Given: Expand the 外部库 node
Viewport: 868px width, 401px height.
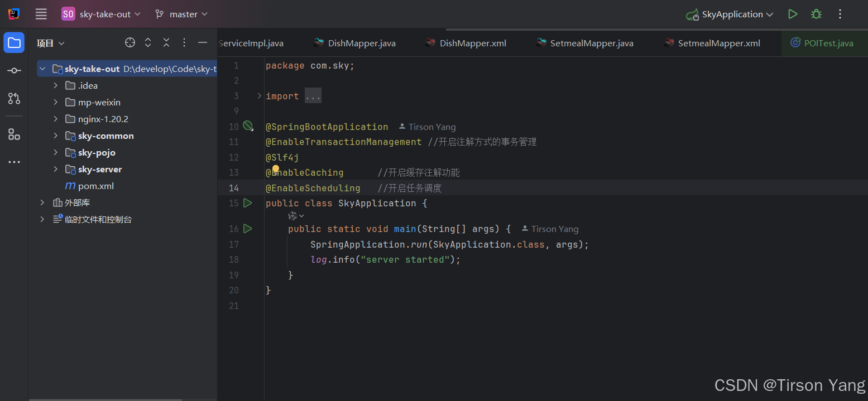Looking at the screenshot, I should tap(42, 202).
